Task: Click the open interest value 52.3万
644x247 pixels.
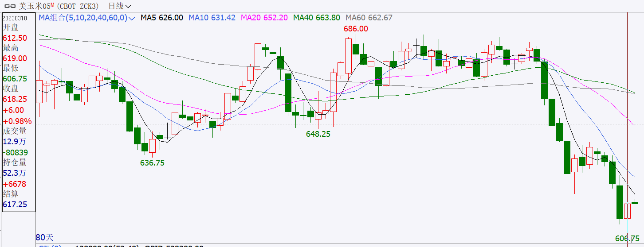Action: tap(15, 173)
